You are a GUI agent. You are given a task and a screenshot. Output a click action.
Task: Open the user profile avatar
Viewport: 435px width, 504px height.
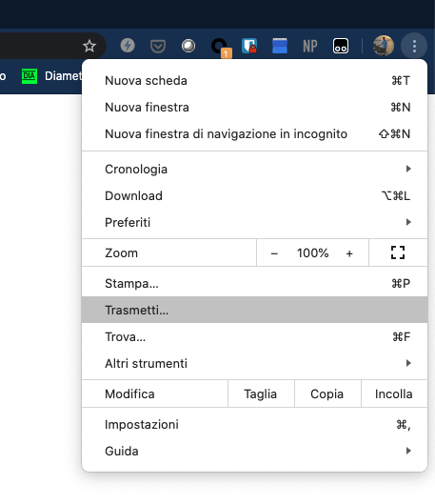click(384, 46)
